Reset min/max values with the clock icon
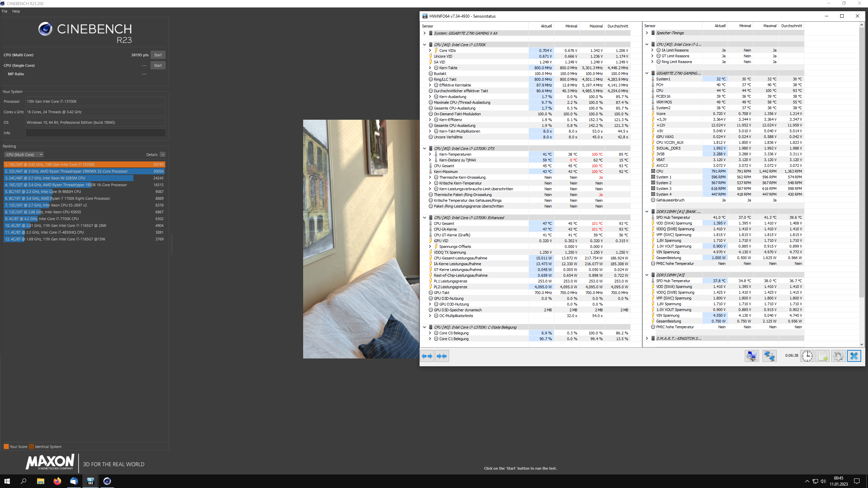Screen dimensions: 868x488 (807, 356)
